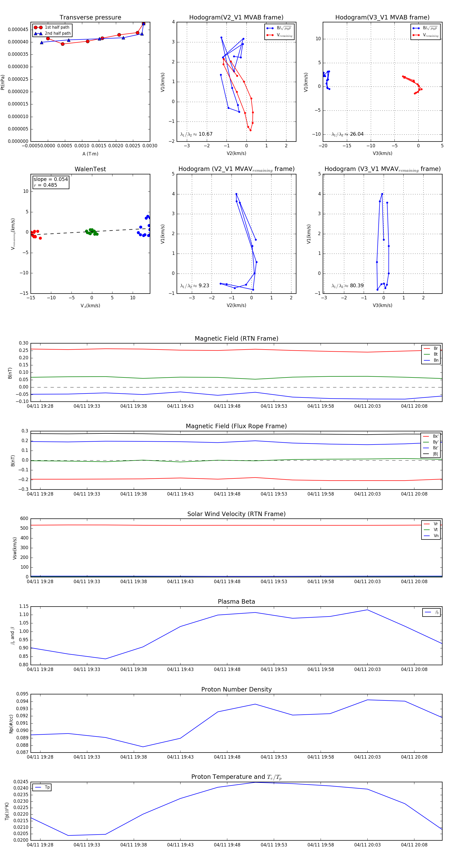Image resolution: width=473 pixels, height=868 pixels.
Task: Click the 'Vsw(km/s)' y-axis label
Action: click(14, 548)
